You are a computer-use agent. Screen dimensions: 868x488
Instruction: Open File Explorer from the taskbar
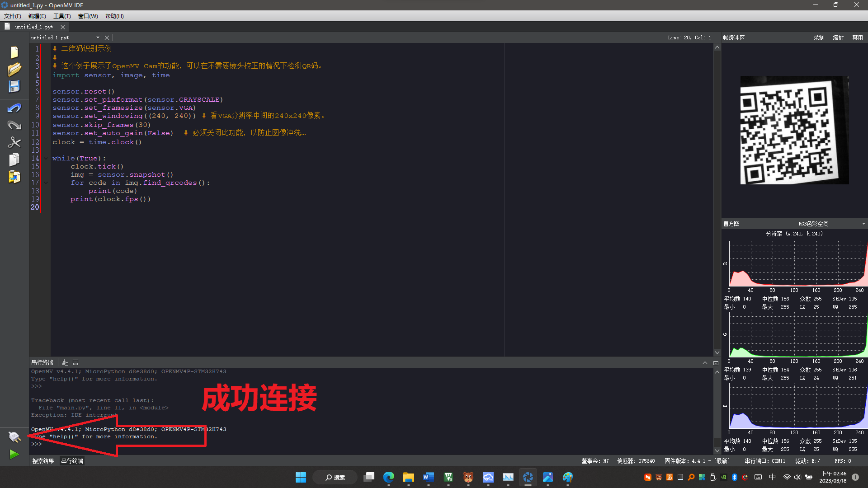(409, 477)
